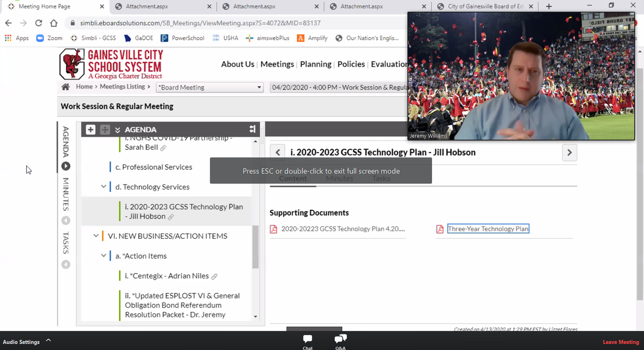Open the MINUTES vertical side tab
Image resolution: width=644 pixels, height=350 pixels.
pyautogui.click(x=65, y=194)
